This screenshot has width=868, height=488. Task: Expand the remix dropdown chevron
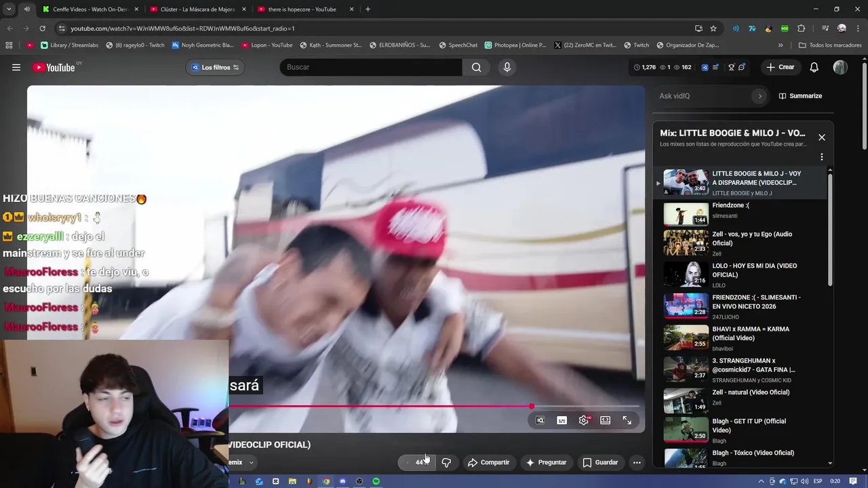tap(251, 462)
